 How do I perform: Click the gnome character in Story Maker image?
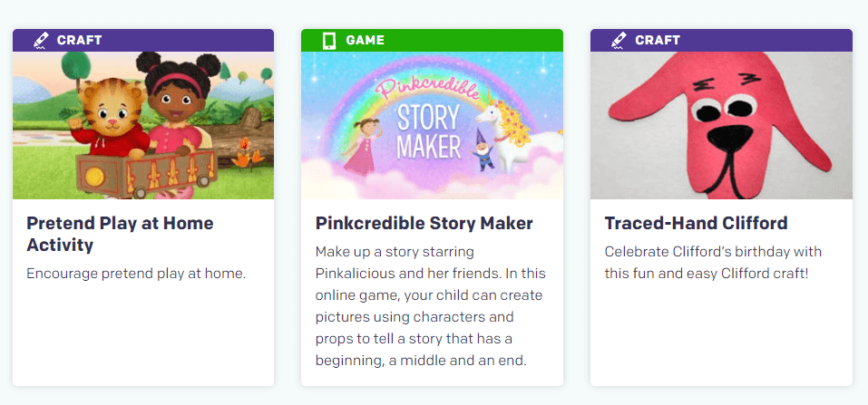(483, 149)
